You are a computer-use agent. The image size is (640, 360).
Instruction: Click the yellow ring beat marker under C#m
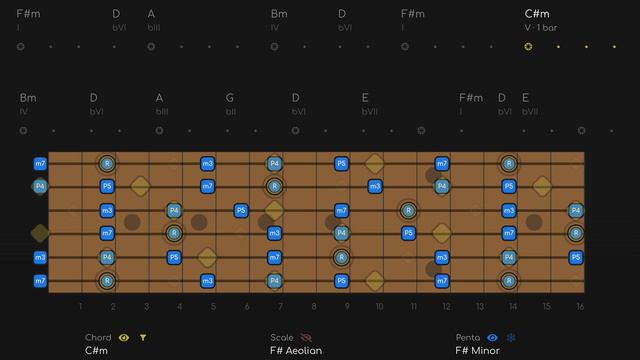tap(528, 47)
